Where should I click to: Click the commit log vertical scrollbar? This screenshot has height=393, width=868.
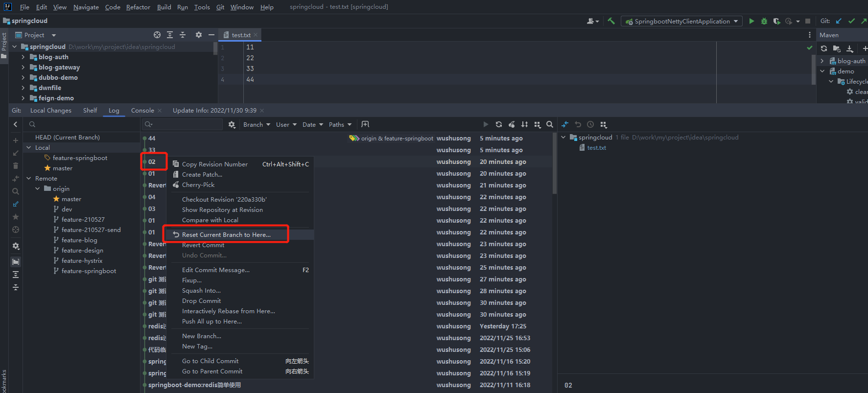coord(554,166)
